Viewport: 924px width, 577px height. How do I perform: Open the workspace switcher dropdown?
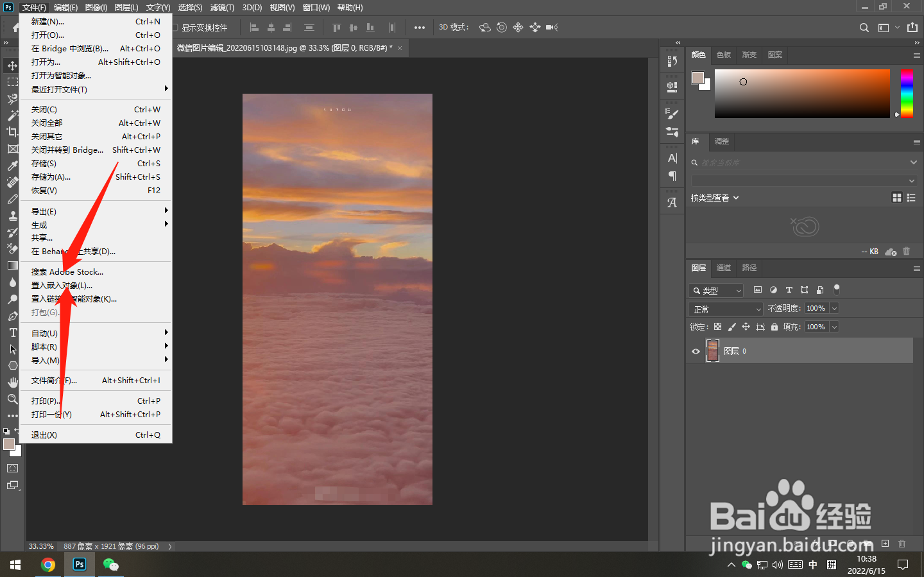[x=889, y=28]
